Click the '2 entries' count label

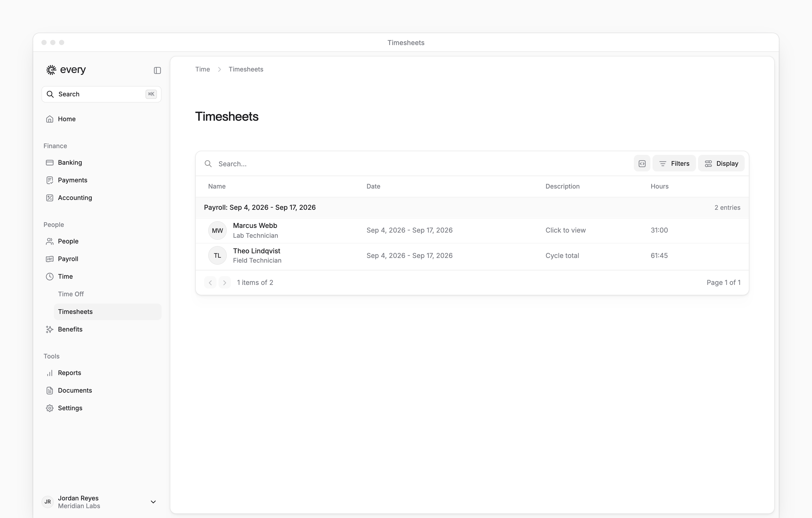pos(727,207)
